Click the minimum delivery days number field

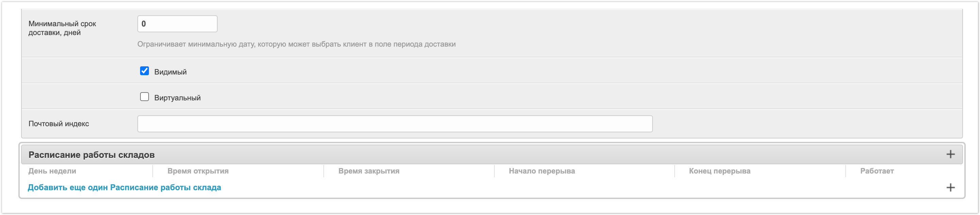click(x=177, y=24)
